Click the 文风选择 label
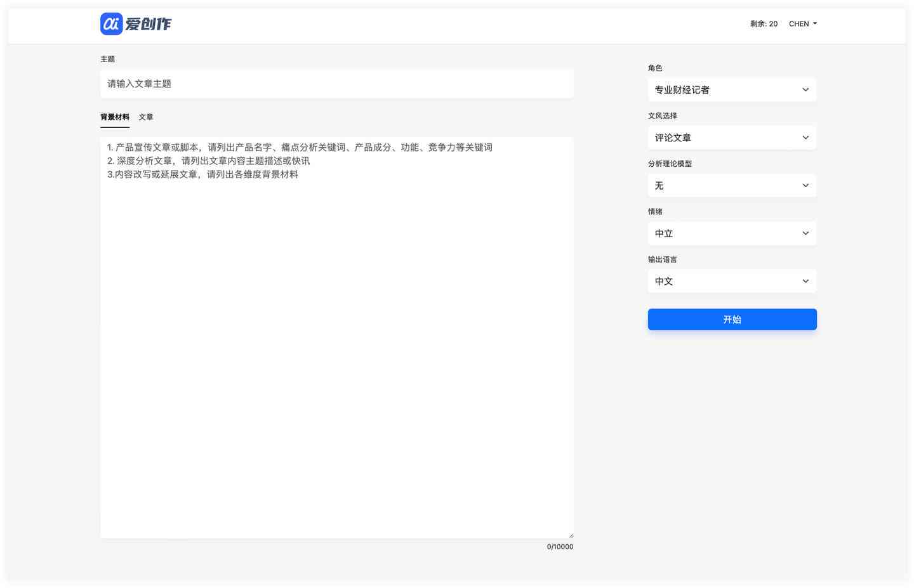 [663, 116]
